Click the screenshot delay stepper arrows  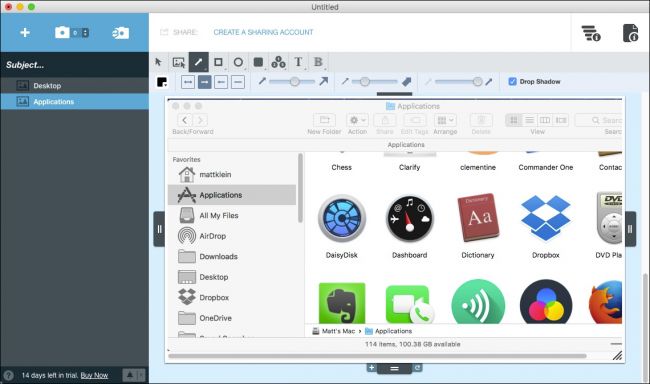85,33
